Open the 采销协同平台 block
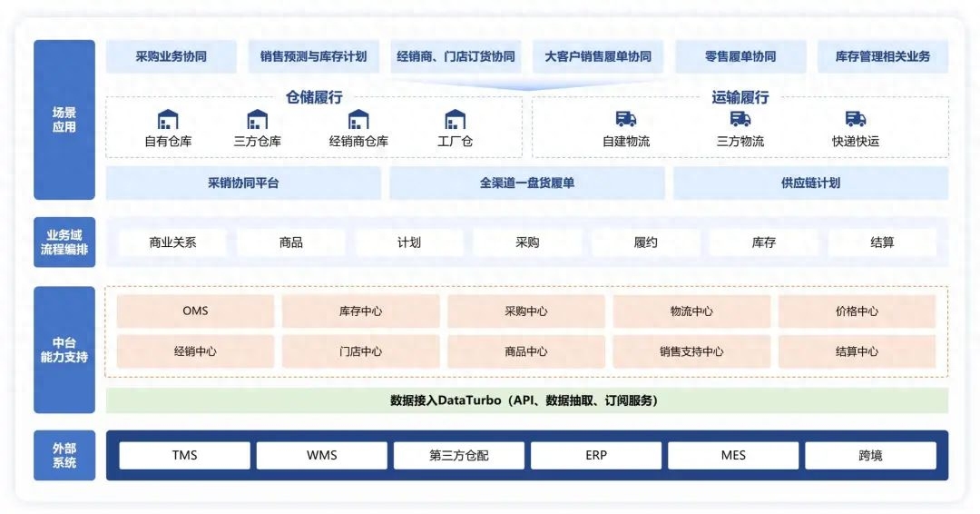The image size is (980, 514). point(243,183)
